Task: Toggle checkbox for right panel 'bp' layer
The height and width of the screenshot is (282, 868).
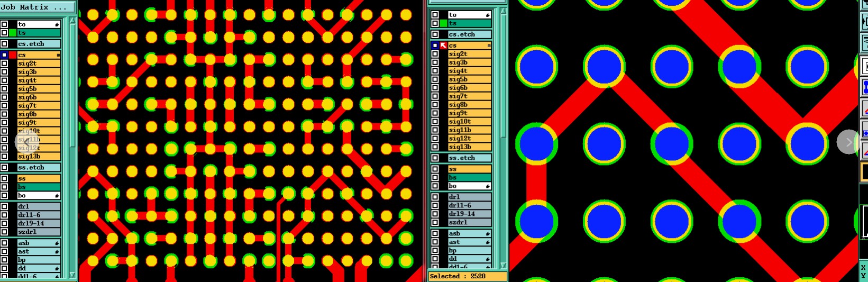Action: 435,250
